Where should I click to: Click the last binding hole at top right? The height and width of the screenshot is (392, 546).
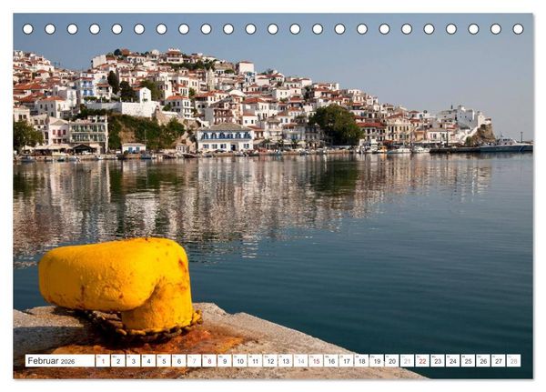pyautogui.click(x=518, y=29)
